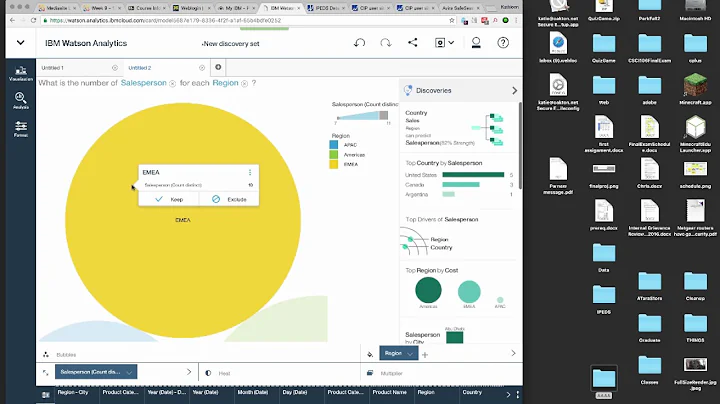The image size is (720, 404).
Task: Open the Data folder on desktop
Action: (603, 257)
